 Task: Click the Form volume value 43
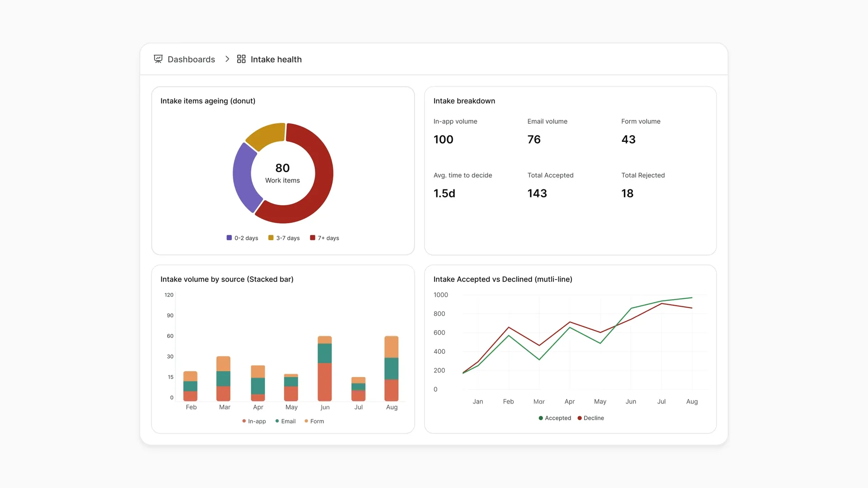point(628,140)
